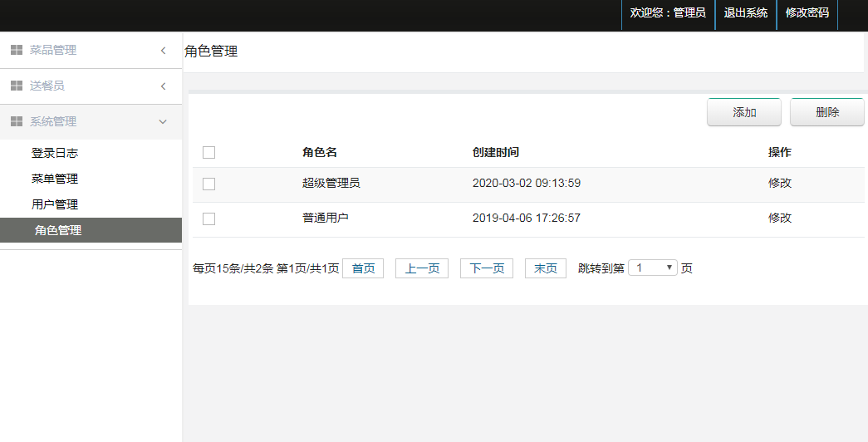Tick the checkbox for 超级管理员 row

208,184
